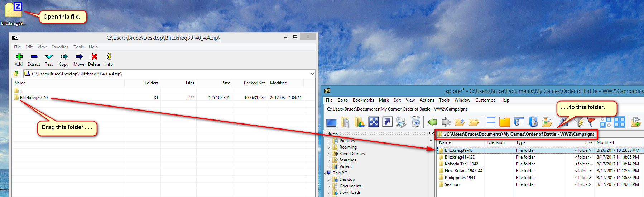This screenshot has height=197, width=644.
Task: Click the desktop monitor icon in xplorer2 toolbar
Action: [331, 122]
